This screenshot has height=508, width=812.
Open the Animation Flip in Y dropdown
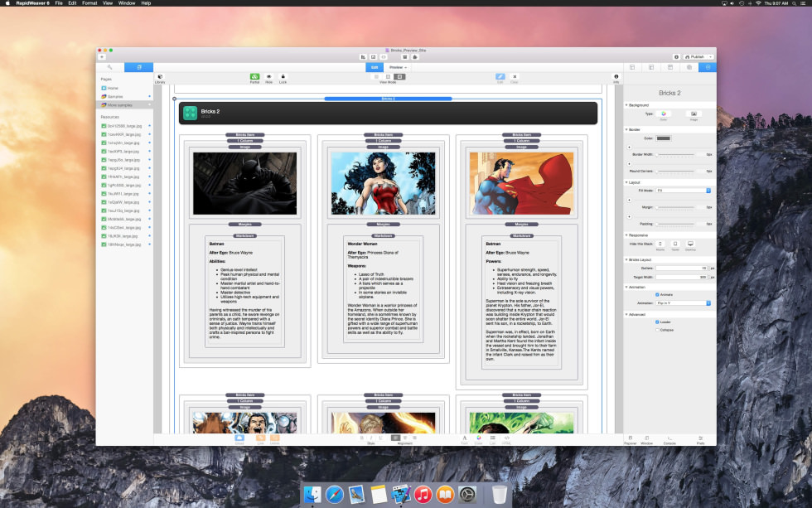coord(684,303)
